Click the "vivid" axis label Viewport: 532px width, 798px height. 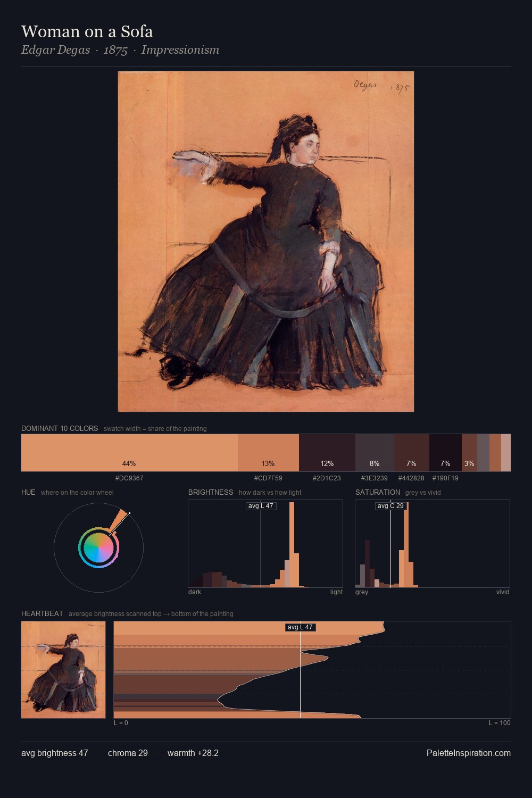tap(503, 592)
